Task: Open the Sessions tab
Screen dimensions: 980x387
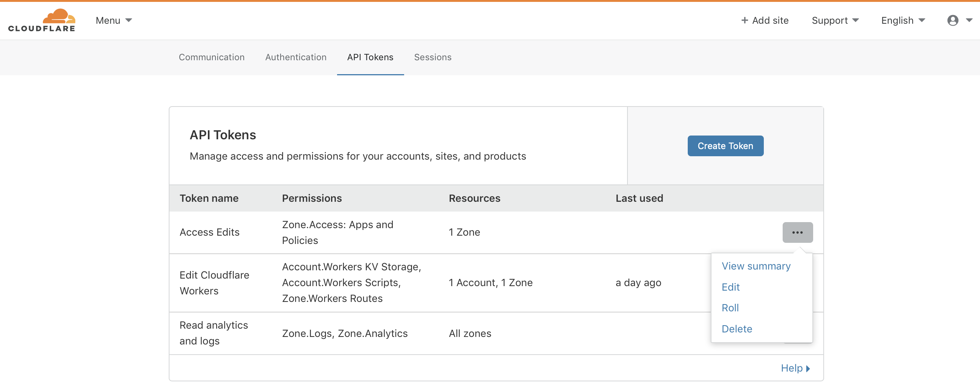Action: [x=432, y=57]
